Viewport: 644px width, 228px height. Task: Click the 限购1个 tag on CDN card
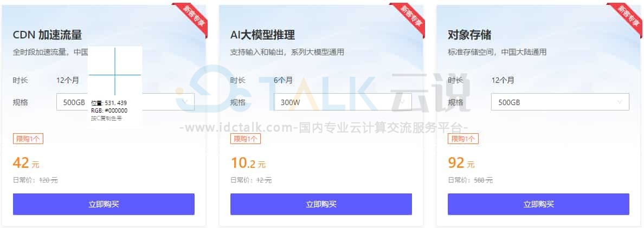click(28, 139)
